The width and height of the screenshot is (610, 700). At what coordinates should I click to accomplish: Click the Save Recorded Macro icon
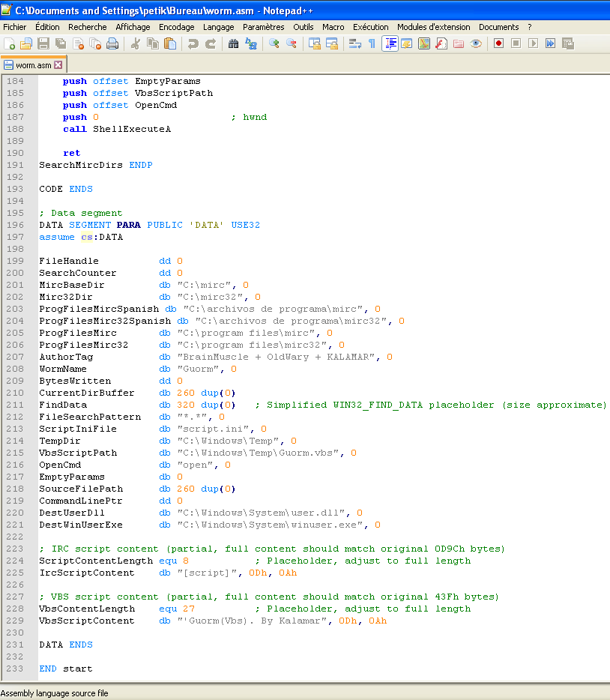coord(567,43)
